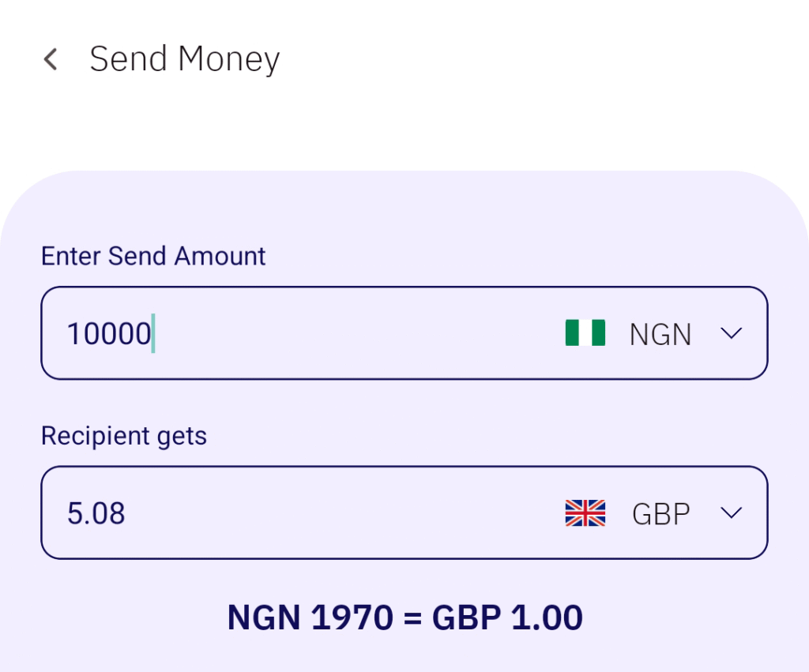This screenshot has width=809, height=672.
Task: Select the NGN currency code label
Action: point(660,335)
